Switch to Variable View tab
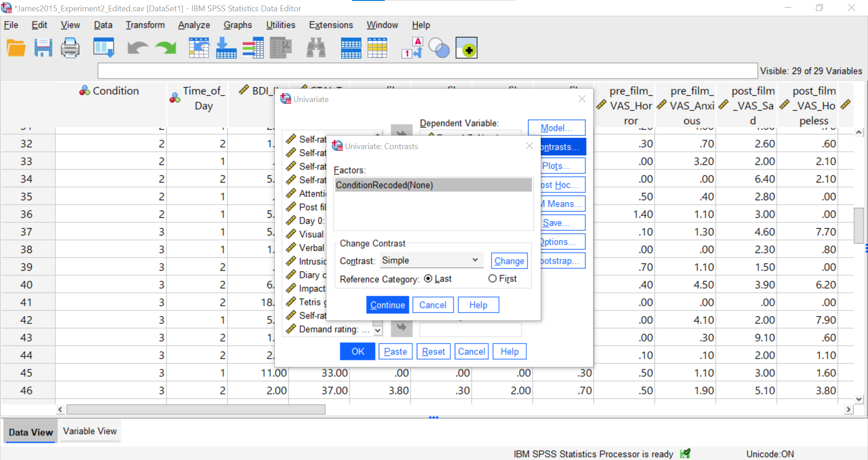This screenshot has height=460, width=868. click(90, 431)
